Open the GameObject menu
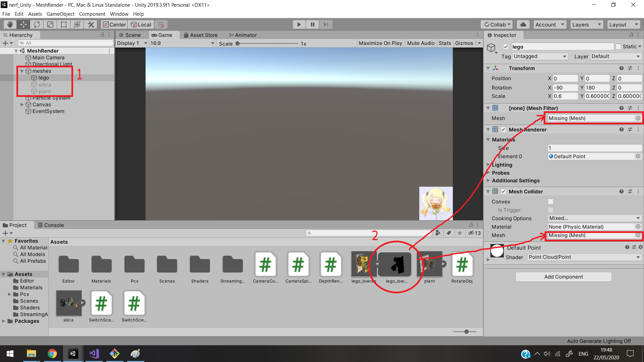The height and width of the screenshot is (362, 644). pyautogui.click(x=60, y=14)
